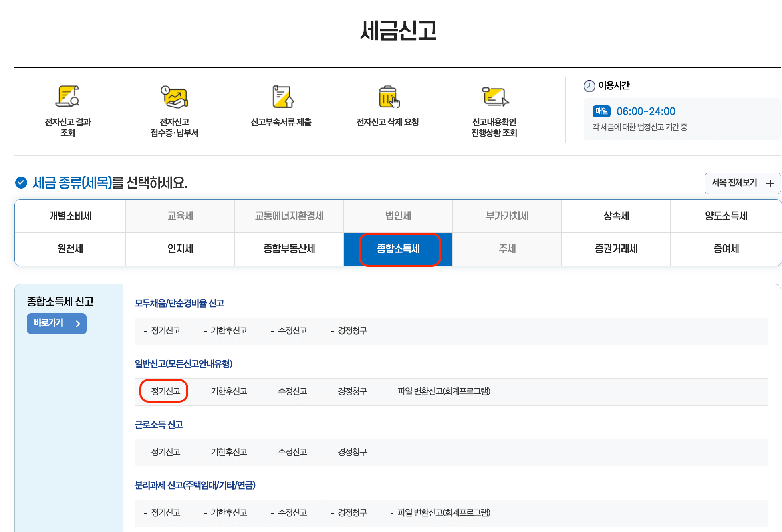Select the 증여세 tab
The width and height of the screenshot is (782, 532).
click(726, 249)
